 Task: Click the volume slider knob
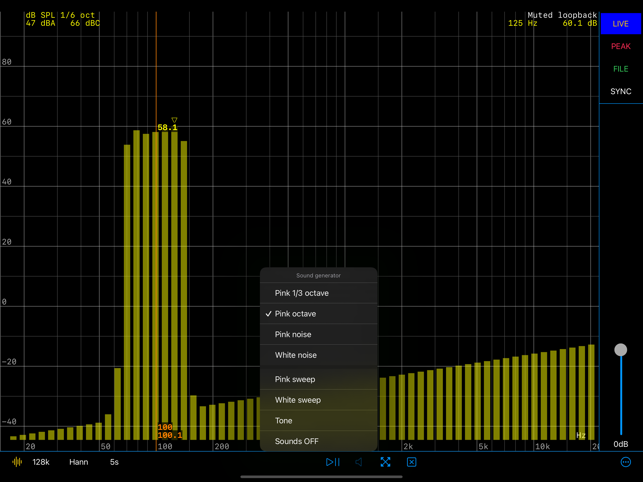click(620, 350)
